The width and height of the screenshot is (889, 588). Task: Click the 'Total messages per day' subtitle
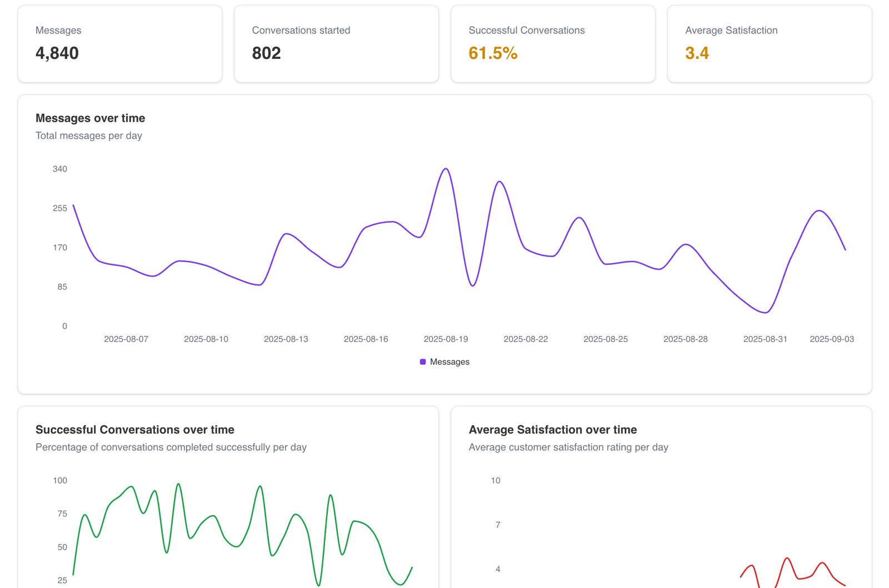pyautogui.click(x=89, y=135)
